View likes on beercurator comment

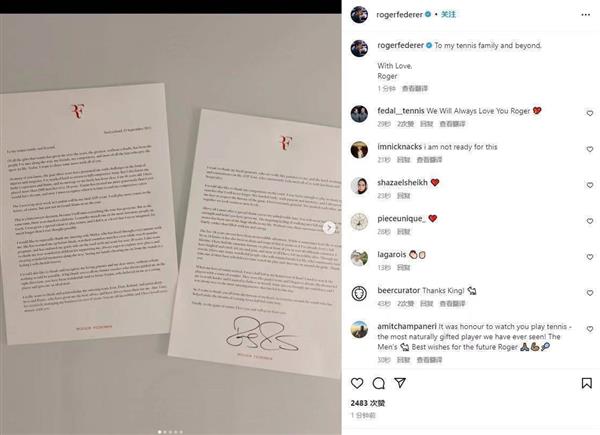click(x=405, y=304)
